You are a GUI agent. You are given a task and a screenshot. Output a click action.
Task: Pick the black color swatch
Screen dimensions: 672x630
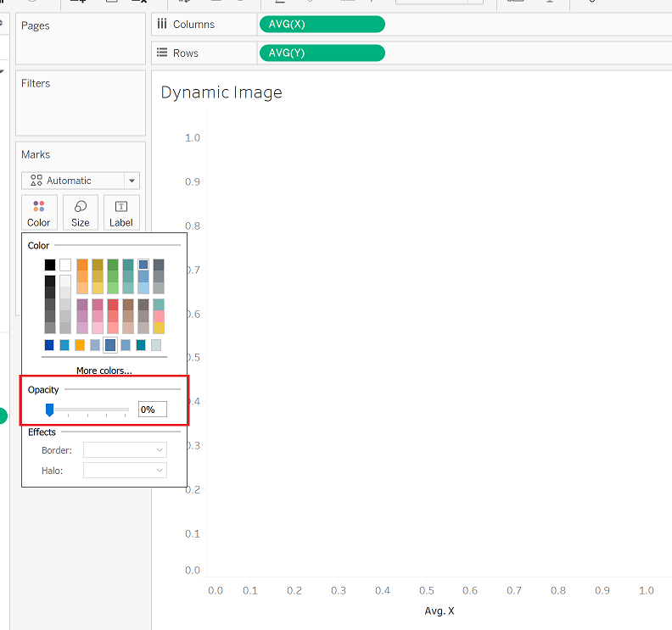[50, 265]
